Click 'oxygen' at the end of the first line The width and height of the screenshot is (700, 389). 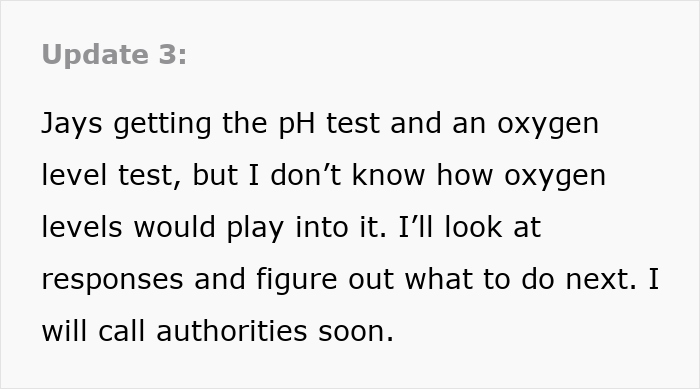pyautogui.click(x=548, y=125)
